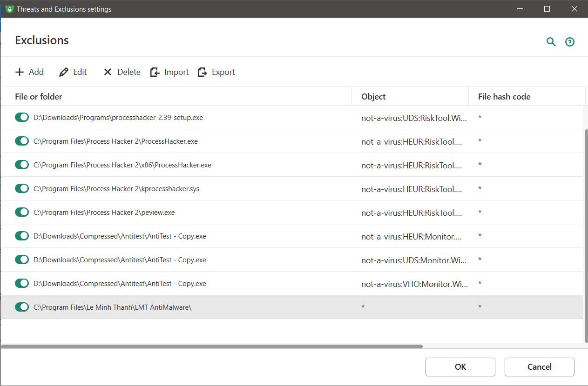Viewport: 588px width, 386px height.
Task: Select the x86\ProcessHacker.exe exclusion row
Action: (x=122, y=165)
